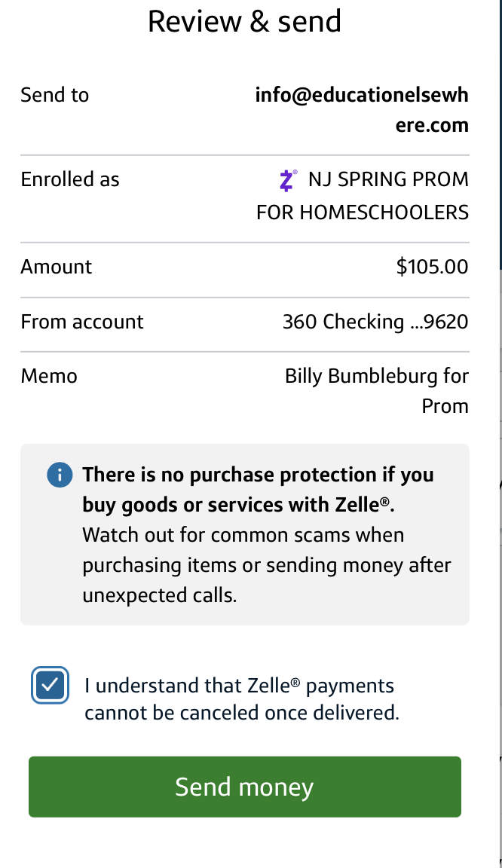The height and width of the screenshot is (868, 502).
Task: Click the Enrolled as label
Action: tap(70, 179)
